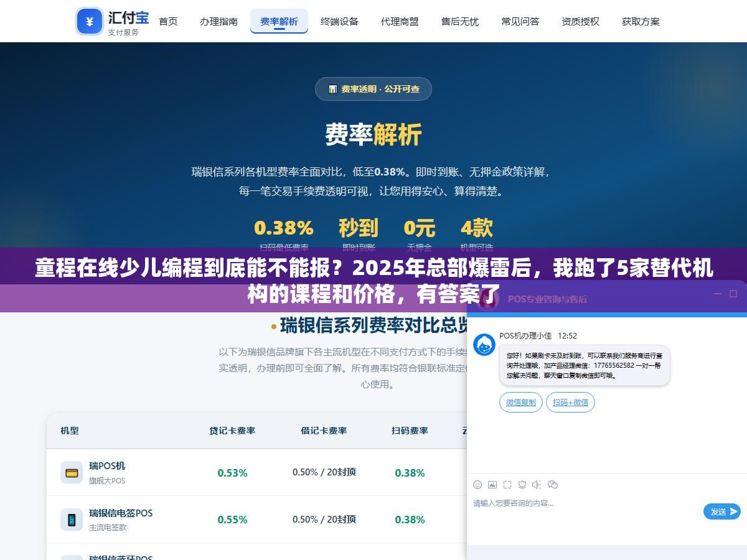Click the 0.55% credit rate cell

(232, 520)
